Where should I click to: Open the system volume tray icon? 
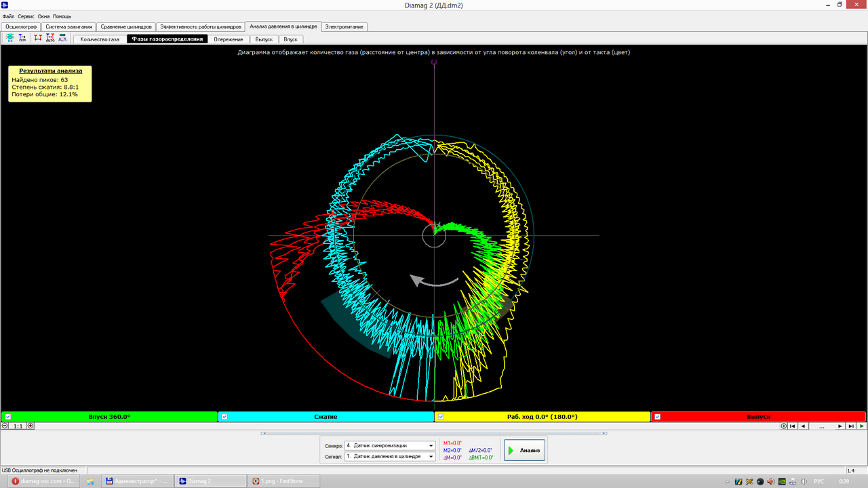(x=803, y=481)
